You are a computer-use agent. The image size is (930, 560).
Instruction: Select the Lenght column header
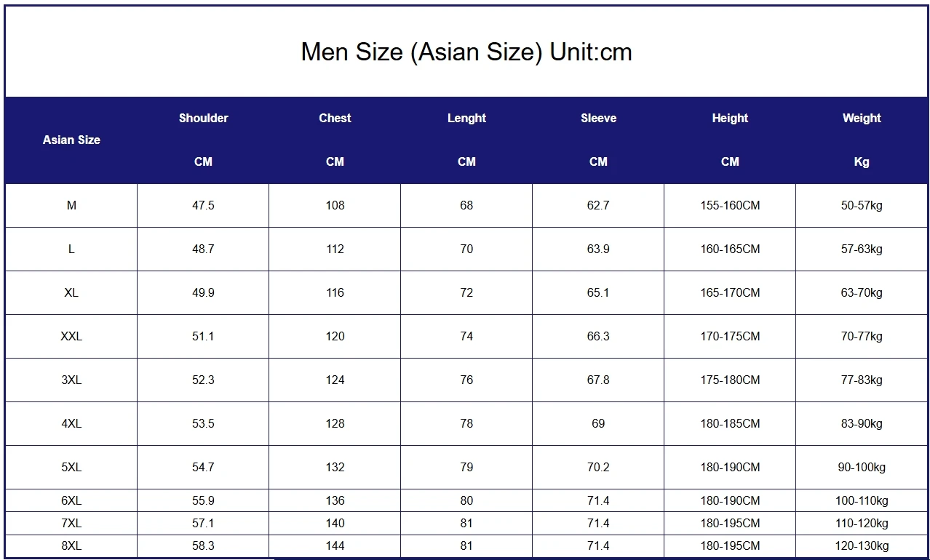pos(466,118)
